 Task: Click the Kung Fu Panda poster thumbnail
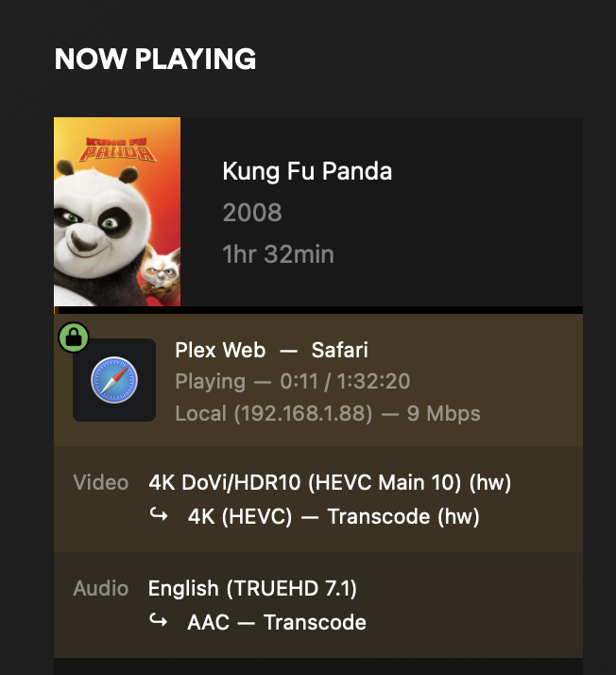[x=117, y=212]
